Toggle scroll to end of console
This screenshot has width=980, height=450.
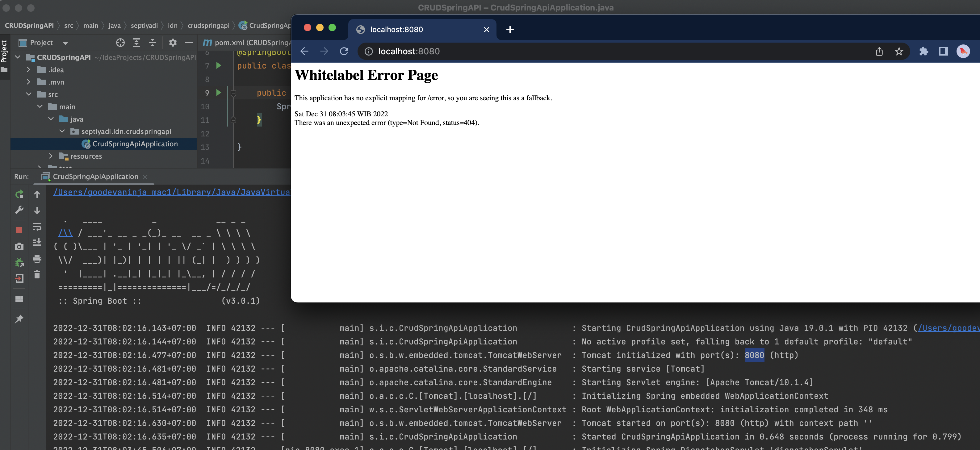tap(37, 242)
